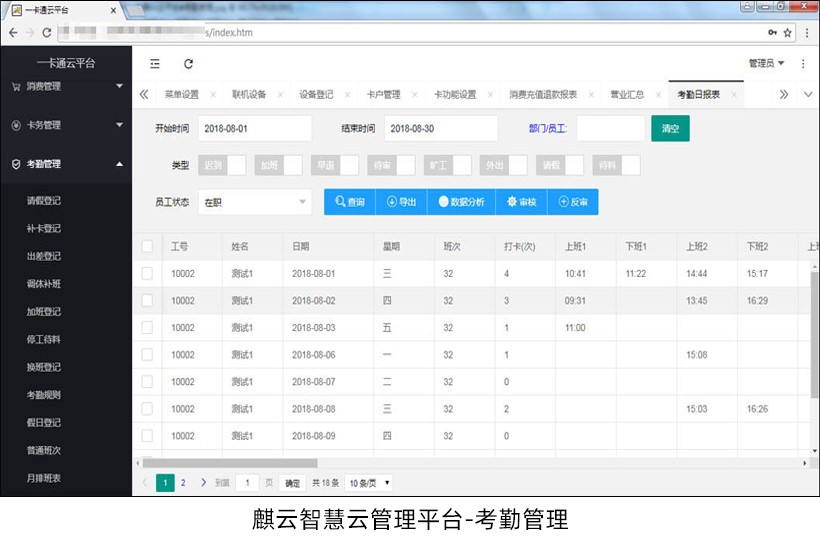Click the horizontal scrollbar under the table
820x540 pixels.
230,463
